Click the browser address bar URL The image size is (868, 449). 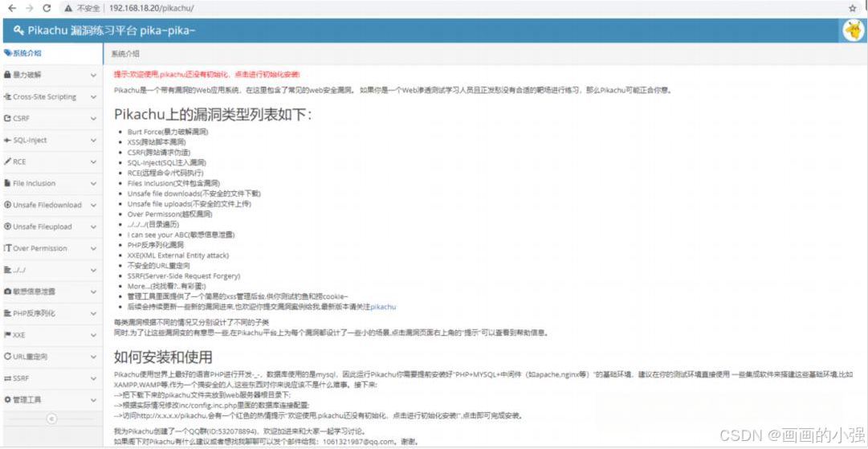[x=152, y=9]
